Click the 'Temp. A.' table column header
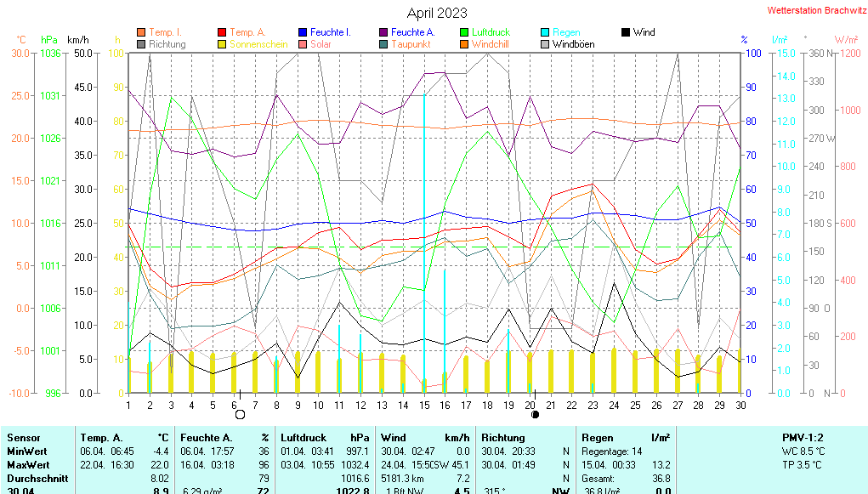Image resolution: width=868 pixels, height=494 pixels. tap(101, 438)
